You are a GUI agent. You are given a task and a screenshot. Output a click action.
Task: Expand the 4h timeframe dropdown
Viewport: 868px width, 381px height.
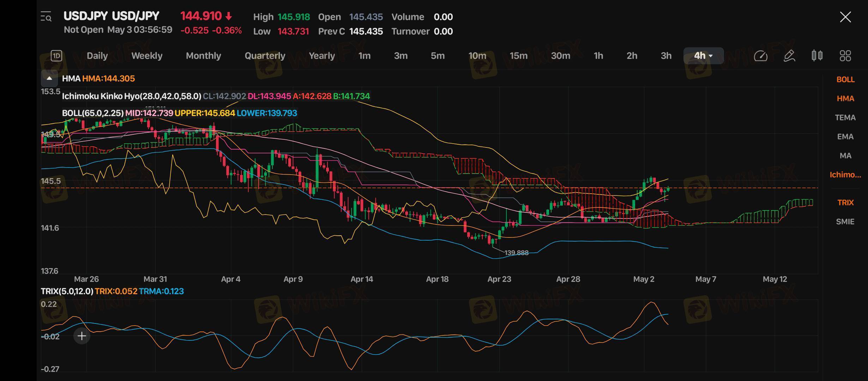(x=703, y=56)
